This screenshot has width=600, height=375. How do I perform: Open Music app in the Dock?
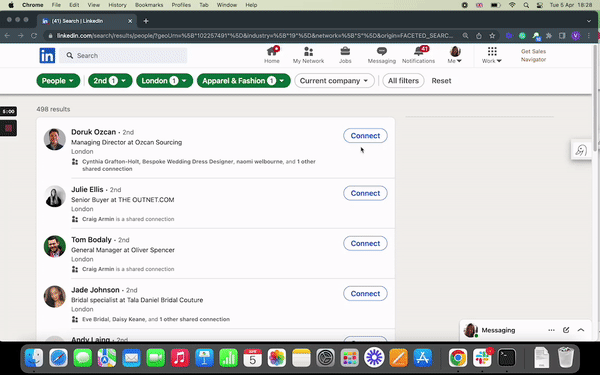coord(180,358)
